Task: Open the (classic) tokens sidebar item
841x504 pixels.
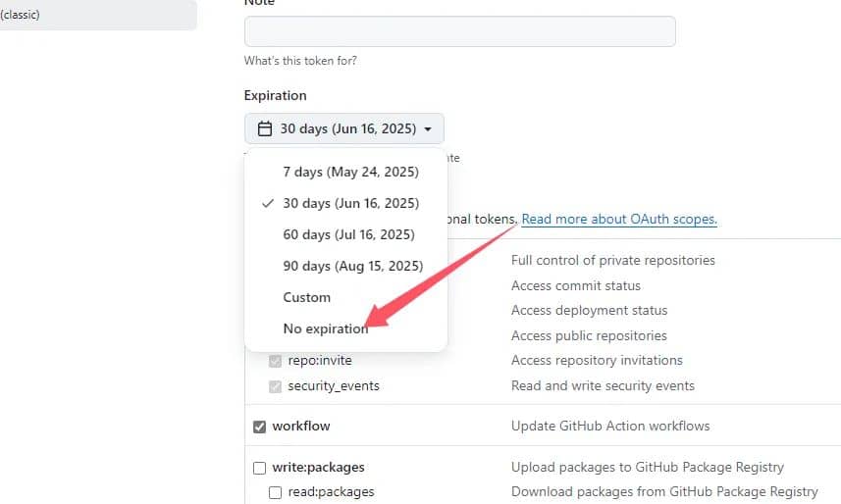Action: (21, 15)
